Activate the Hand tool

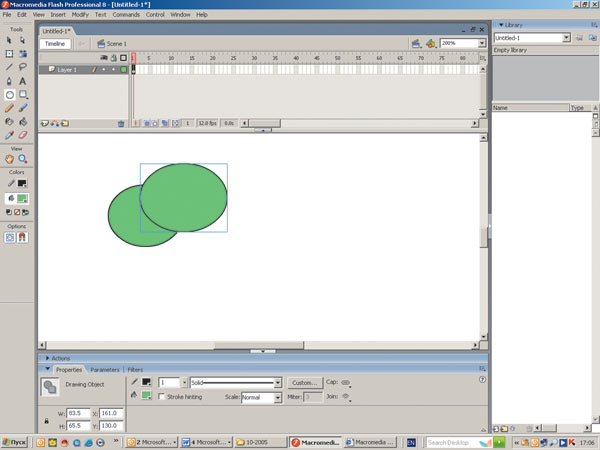click(x=10, y=158)
